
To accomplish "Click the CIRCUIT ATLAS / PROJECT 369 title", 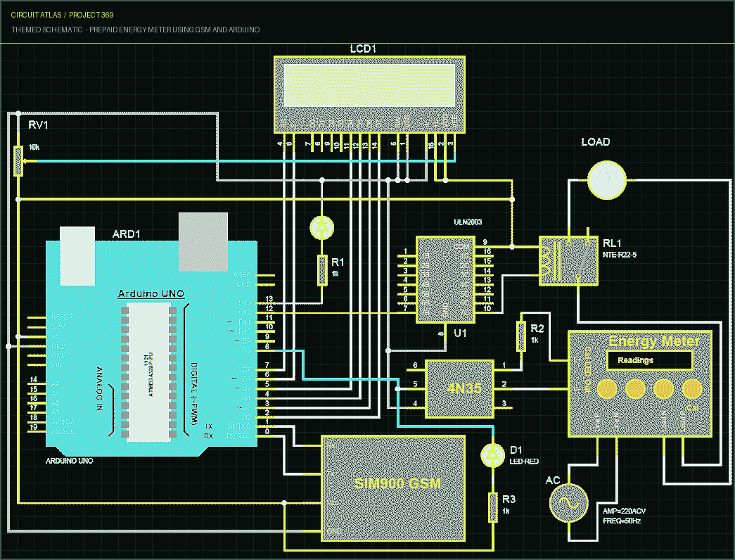I will [x=62, y=15].
